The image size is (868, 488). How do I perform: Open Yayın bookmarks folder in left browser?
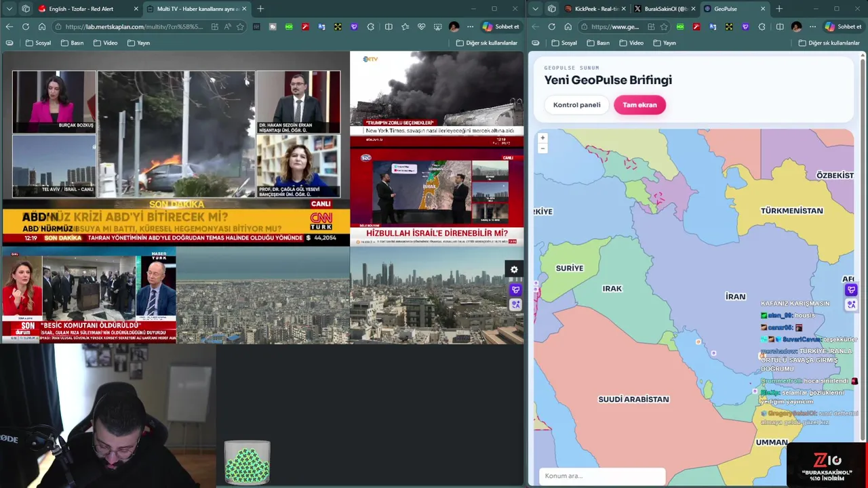pos(139,43)
